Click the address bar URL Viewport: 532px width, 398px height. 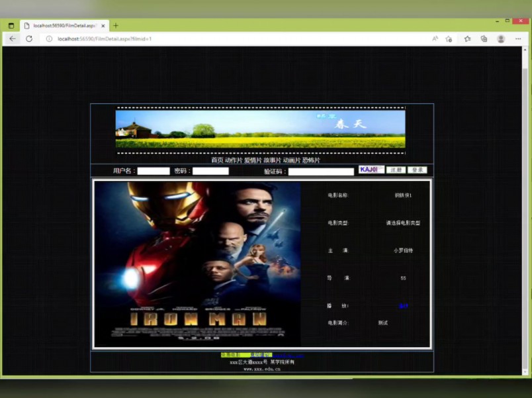click(105, 38)
